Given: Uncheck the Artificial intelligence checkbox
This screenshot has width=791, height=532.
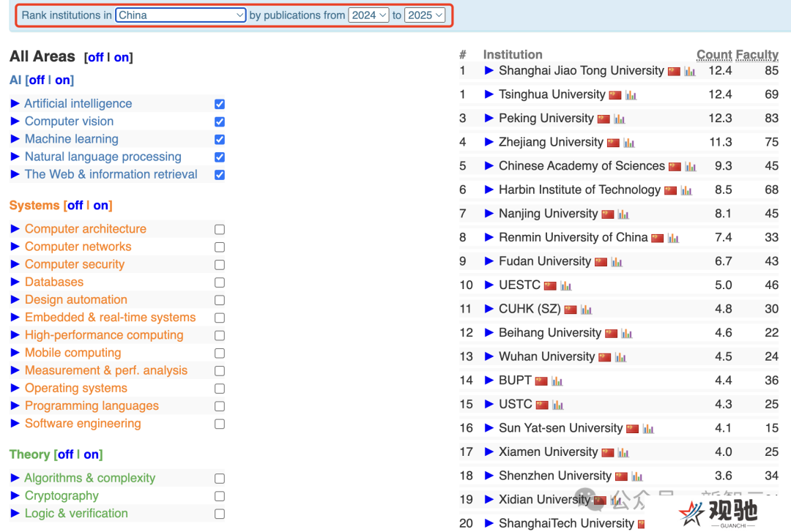Looking at the screenshot, I should (x=220, y=104).
